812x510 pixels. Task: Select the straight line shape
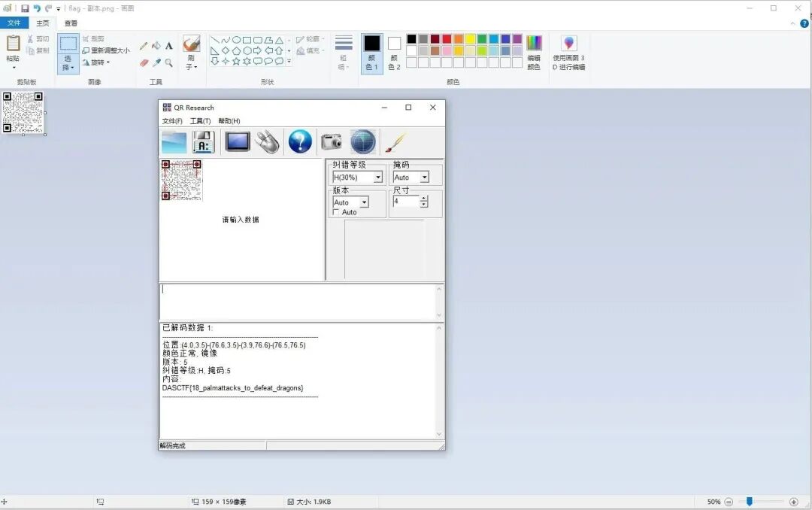(x=214, y=40)
